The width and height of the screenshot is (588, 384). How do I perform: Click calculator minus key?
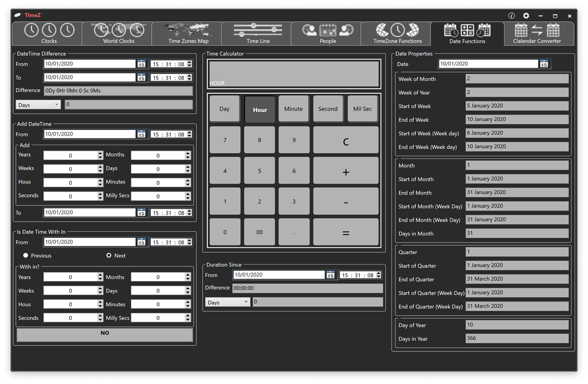click(x=346, y=201)
